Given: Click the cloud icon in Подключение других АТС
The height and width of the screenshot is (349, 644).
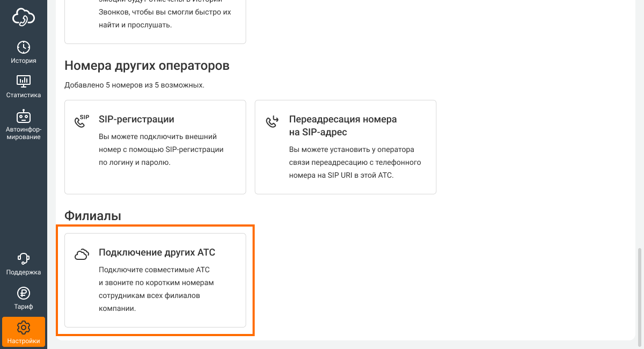Looking at the screenshot, I should [82, 255].
